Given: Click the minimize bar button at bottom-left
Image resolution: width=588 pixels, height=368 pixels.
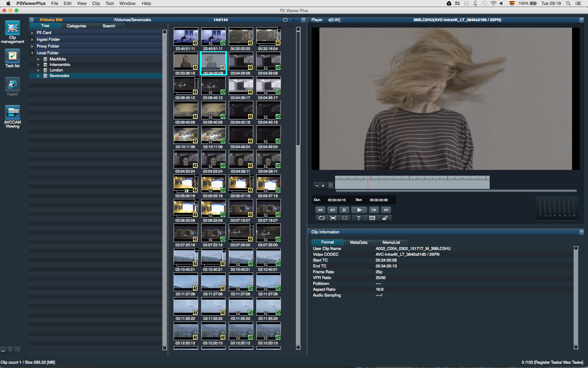Looking at the screenshot, I should (3, 350).
